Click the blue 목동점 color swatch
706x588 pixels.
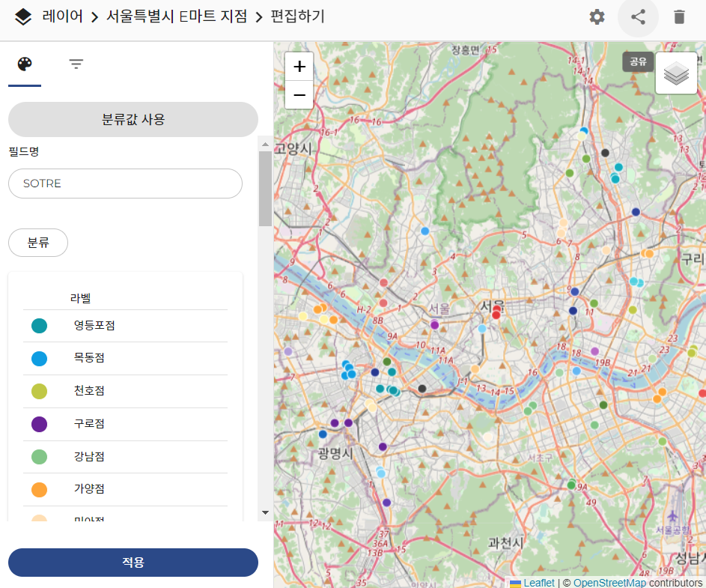click(x=40, y=359)
